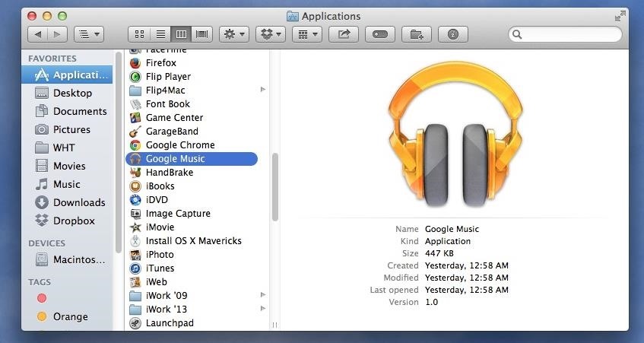Viewport: 644px width, 343px height.
Task: Select the red tag in the sidebar
Action: point(42,298)
